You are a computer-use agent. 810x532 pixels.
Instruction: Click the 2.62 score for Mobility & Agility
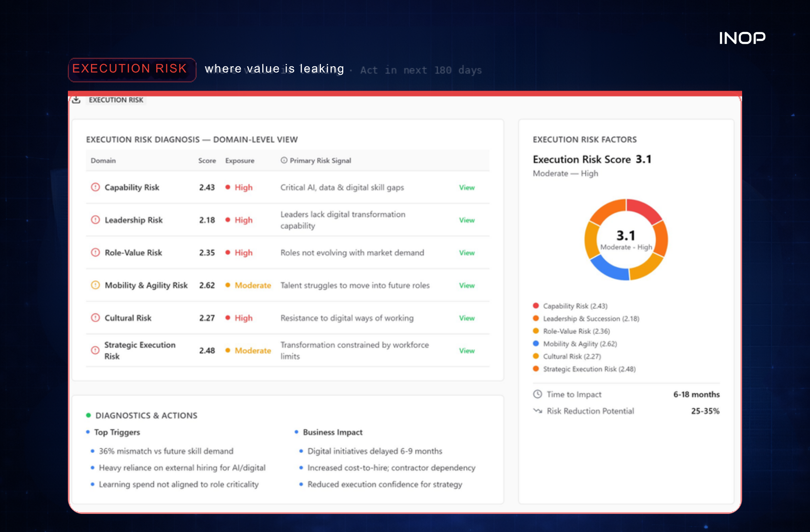pyautogui.click(x=207, y=285)
